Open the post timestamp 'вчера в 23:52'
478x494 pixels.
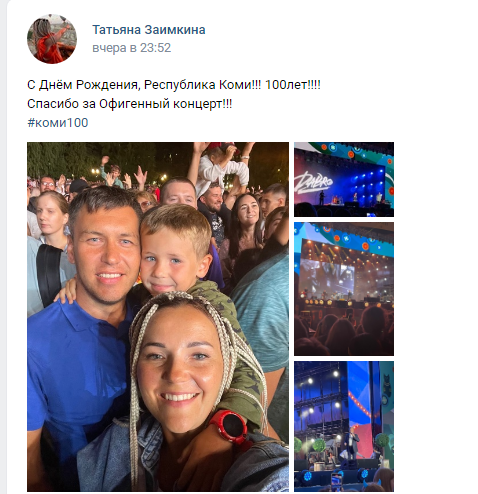tap(131, 48)
